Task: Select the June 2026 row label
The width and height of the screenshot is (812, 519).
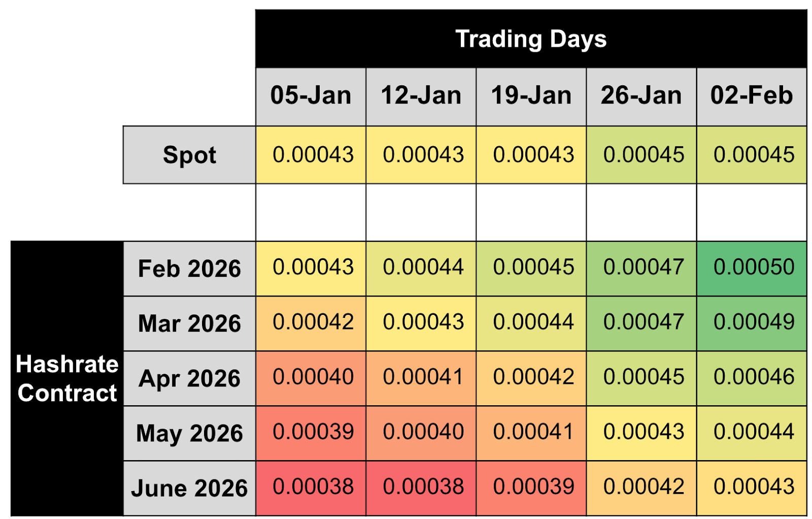Action: (189, 488)
